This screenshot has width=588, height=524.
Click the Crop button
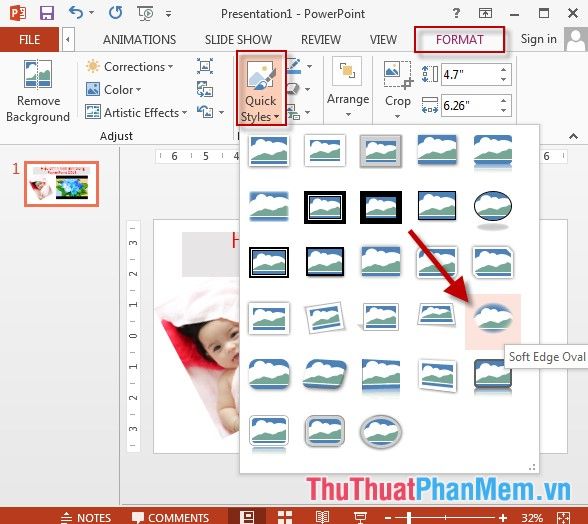pos(398,90)
